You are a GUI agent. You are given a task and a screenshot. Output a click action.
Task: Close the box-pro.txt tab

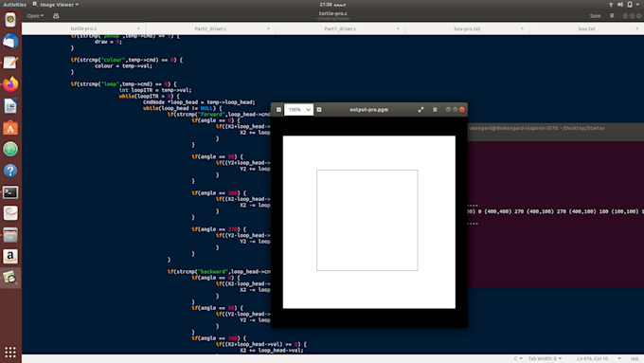coord(522,28)
